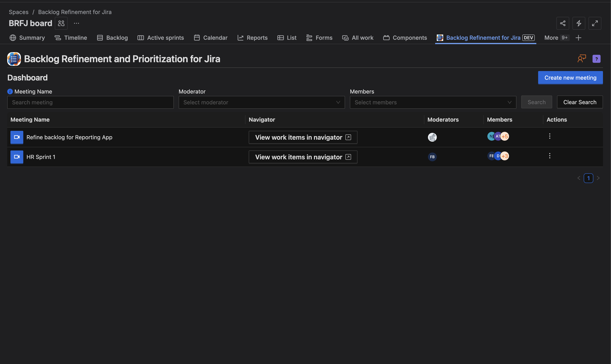Expand the Select moderator dropdown

click(x=262, y=102)
